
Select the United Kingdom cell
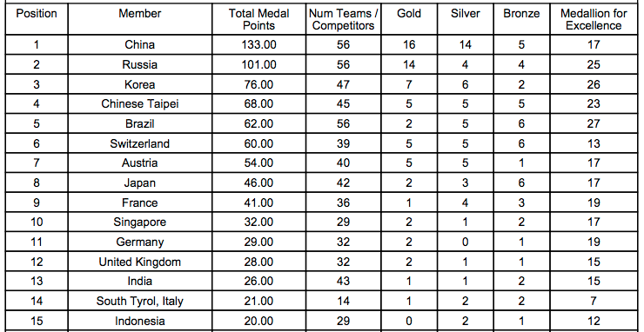(139, 262)
